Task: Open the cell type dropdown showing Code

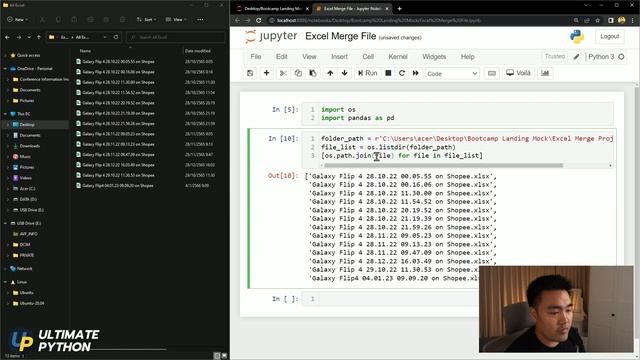Action: (452, 74)
